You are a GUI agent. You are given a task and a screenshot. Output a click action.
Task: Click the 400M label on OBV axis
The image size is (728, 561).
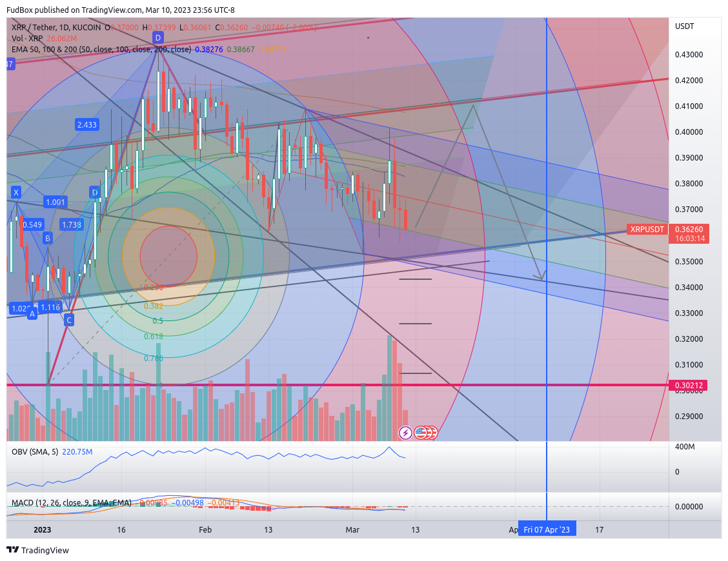(x=685, y=446)
